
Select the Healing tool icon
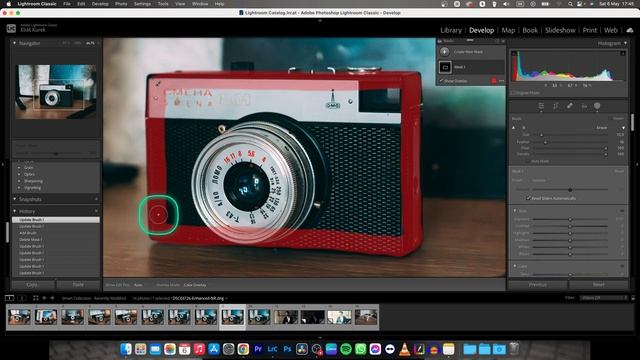click(570, 106)
